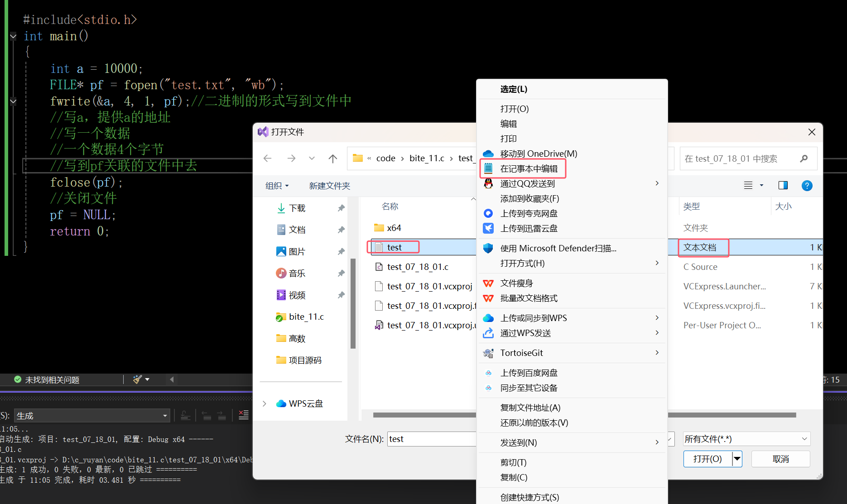
Task: Select 复制(C) in the context menu
Action: tap(514, 477)
